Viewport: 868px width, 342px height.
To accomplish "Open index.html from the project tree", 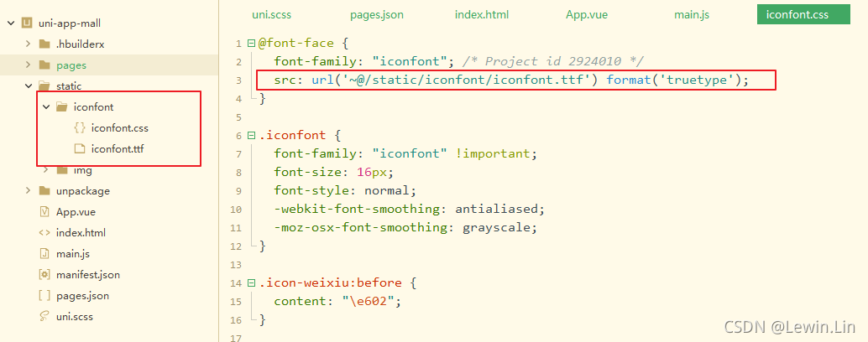I will tap(81, 233).
